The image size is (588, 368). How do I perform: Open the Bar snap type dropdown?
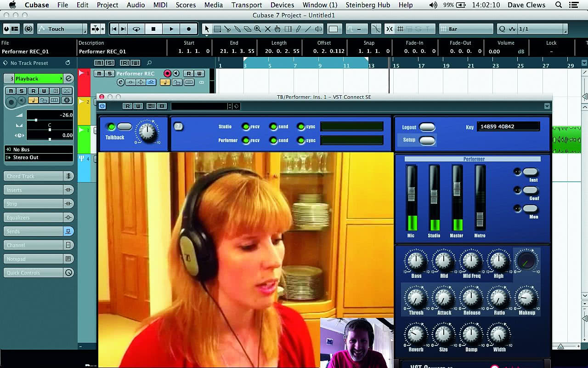coord(466,29)
